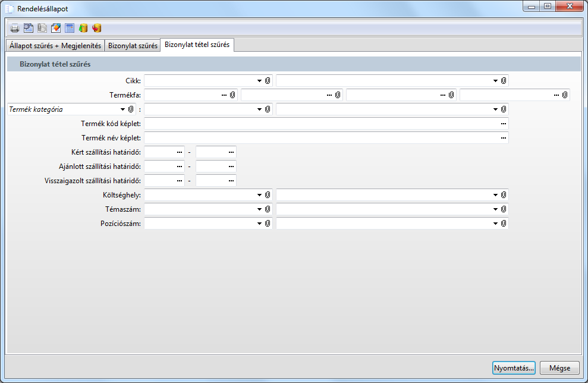Click the printer icon in the toolbar
588x383 pixels.
click(15, 28)
